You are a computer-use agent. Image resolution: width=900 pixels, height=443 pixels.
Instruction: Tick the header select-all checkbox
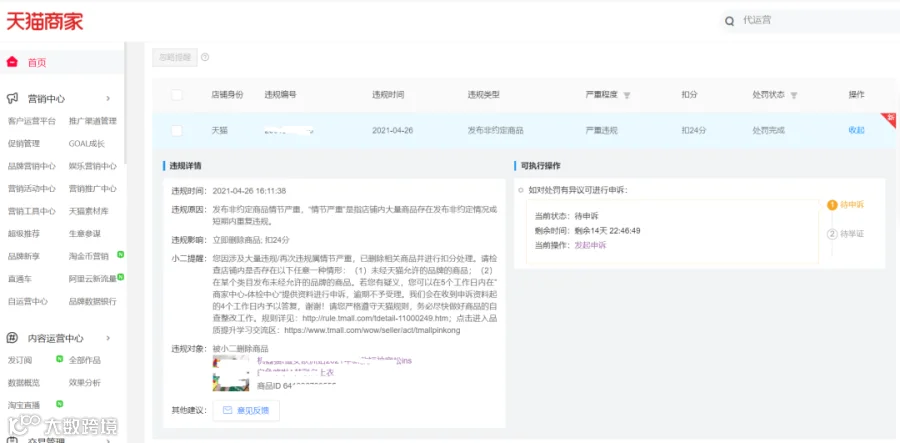[177, 95]
